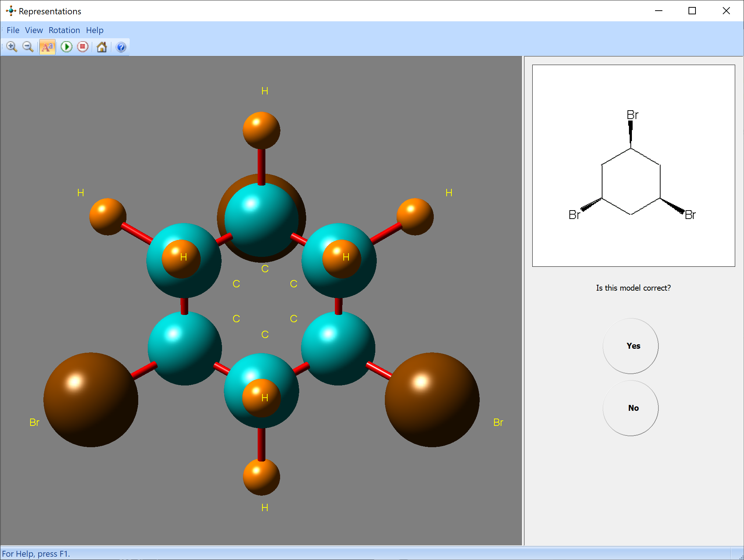This screenshot has height=560, width=744.
Task: Maximize the Representations window
Action: [x=692, y=11]
